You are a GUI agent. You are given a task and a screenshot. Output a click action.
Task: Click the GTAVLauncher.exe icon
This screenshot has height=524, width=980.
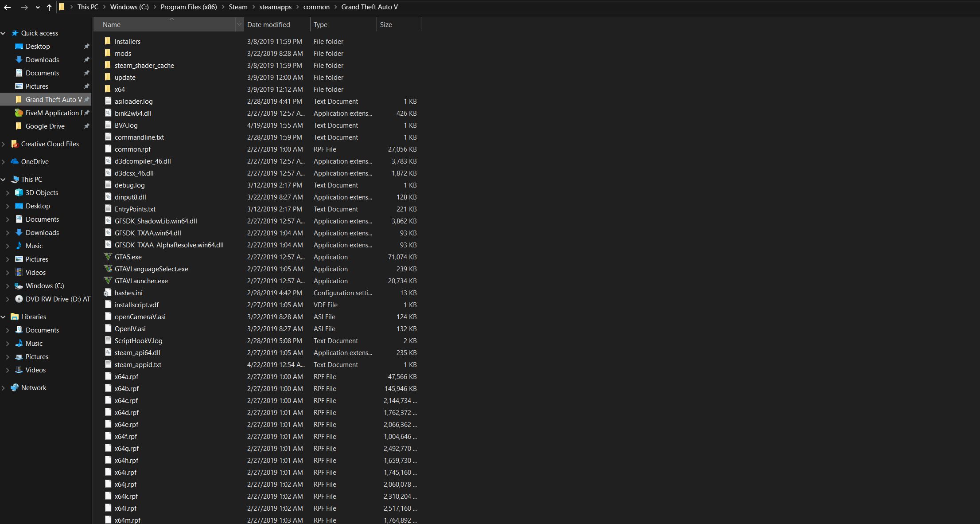[109, 281]
